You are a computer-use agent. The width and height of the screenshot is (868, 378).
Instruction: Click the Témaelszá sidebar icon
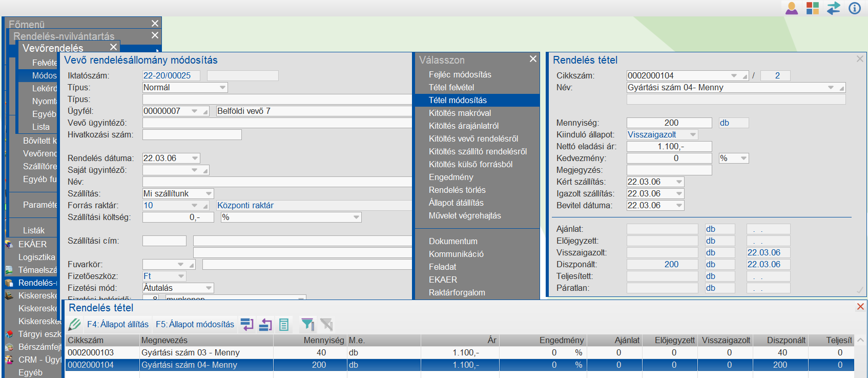point(9,270)
